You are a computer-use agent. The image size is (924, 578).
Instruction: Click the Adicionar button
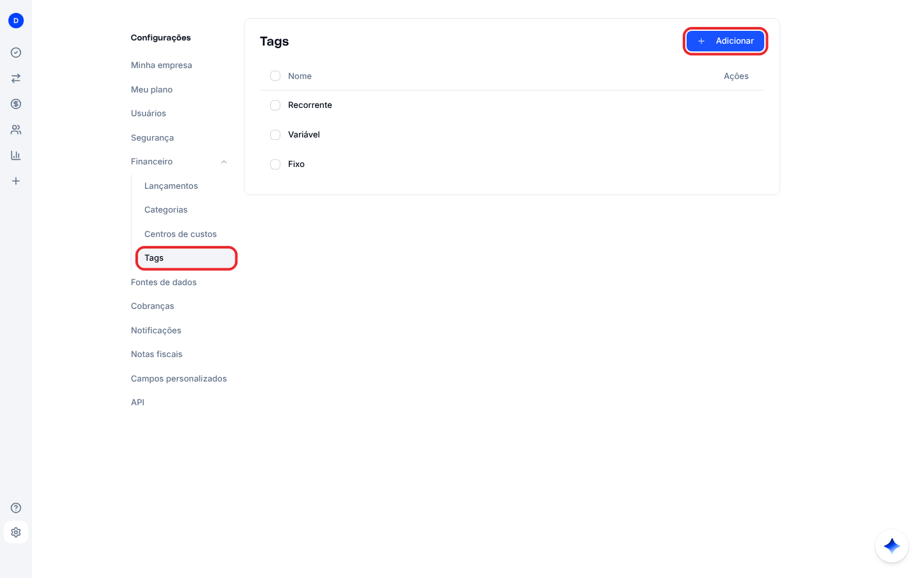726,41
